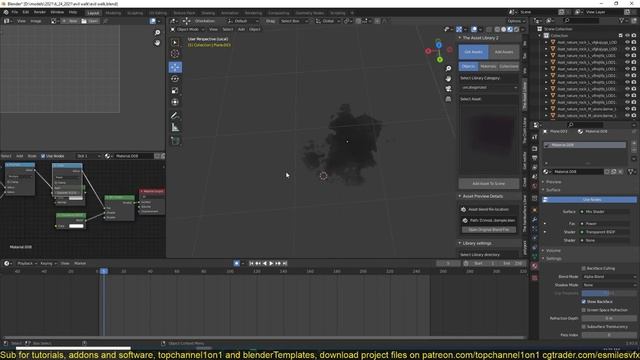
Task: Adjust the Clip Threshold slider
Action: click(609, 293)
